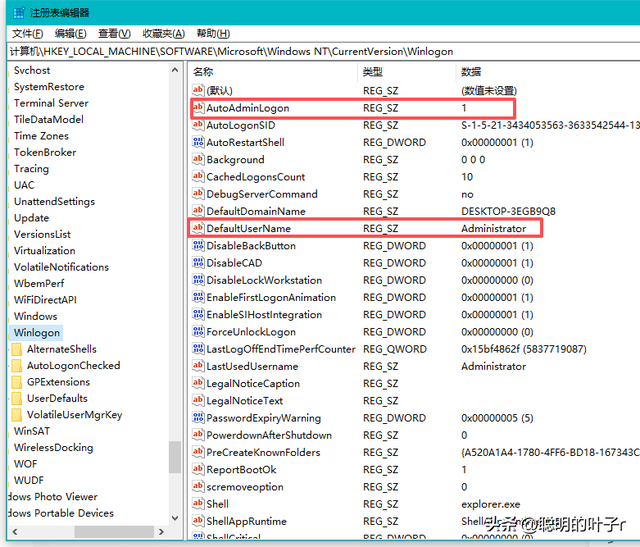Viewport: 640px width, 547px height.
Task: Click the DWORD icon beside DisableCAD
Action: tap(197, 263)
